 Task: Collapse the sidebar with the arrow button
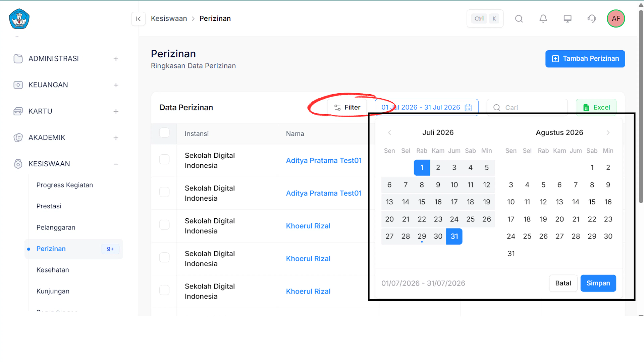click(138, 19)
